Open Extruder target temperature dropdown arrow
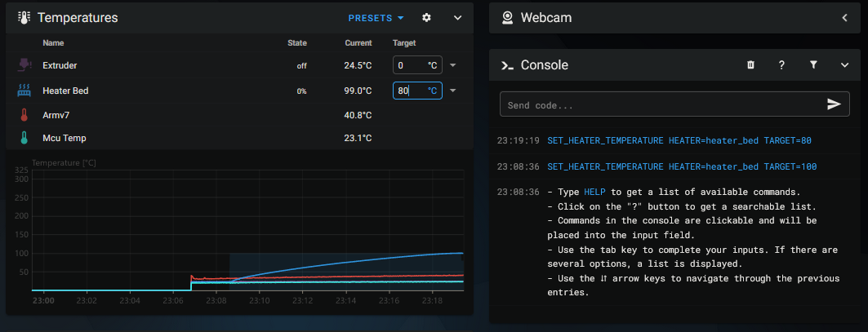The height and width of the screenshot is (332, 868). (453, 65)
